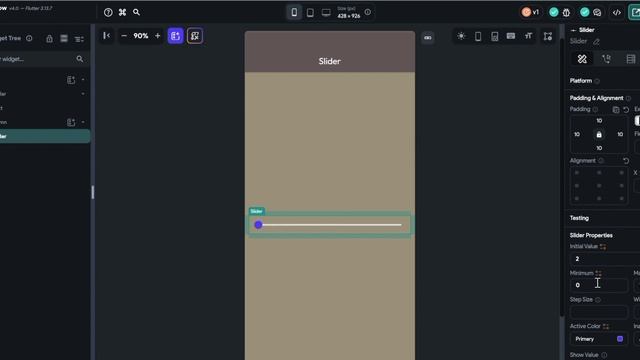This screenshot has width=640, height=360.
Task: View generated code icon
Action: [x=617, y=13]
